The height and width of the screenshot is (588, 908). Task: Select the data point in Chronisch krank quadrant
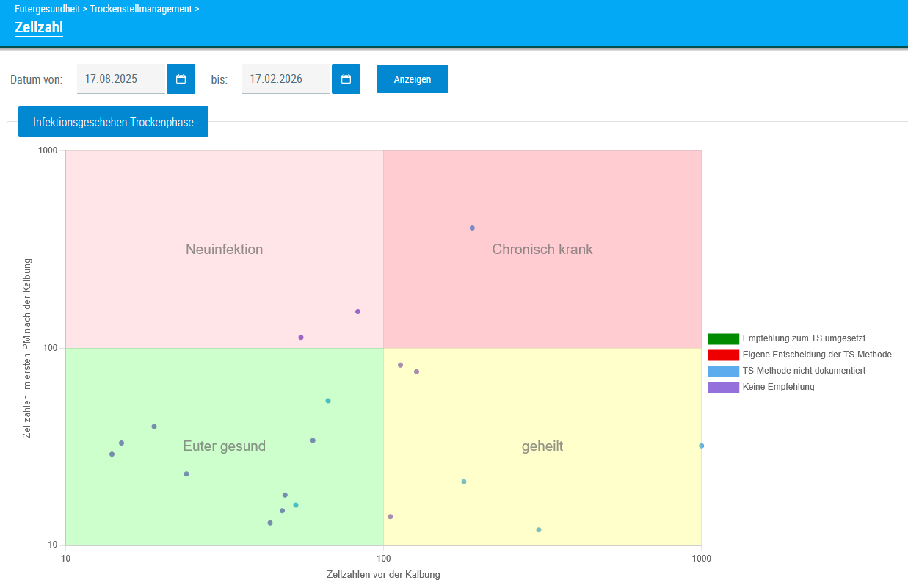pos(472,228)
